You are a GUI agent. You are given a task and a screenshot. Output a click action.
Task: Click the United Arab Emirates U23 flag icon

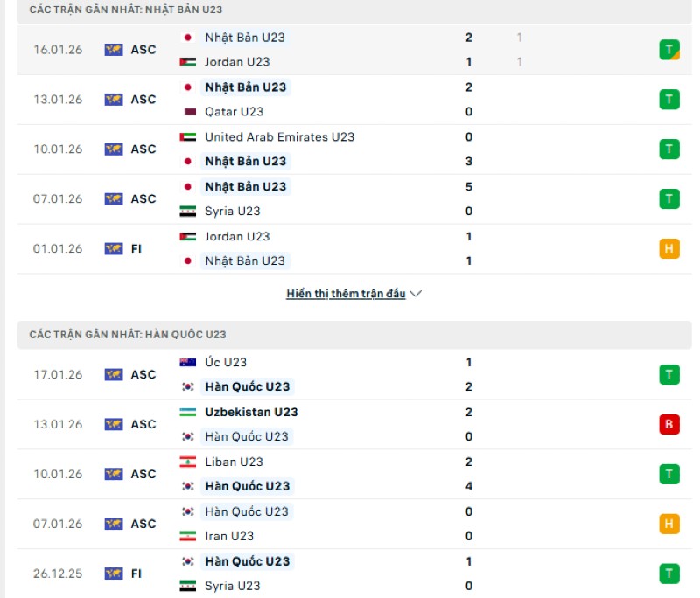[187, 137]
